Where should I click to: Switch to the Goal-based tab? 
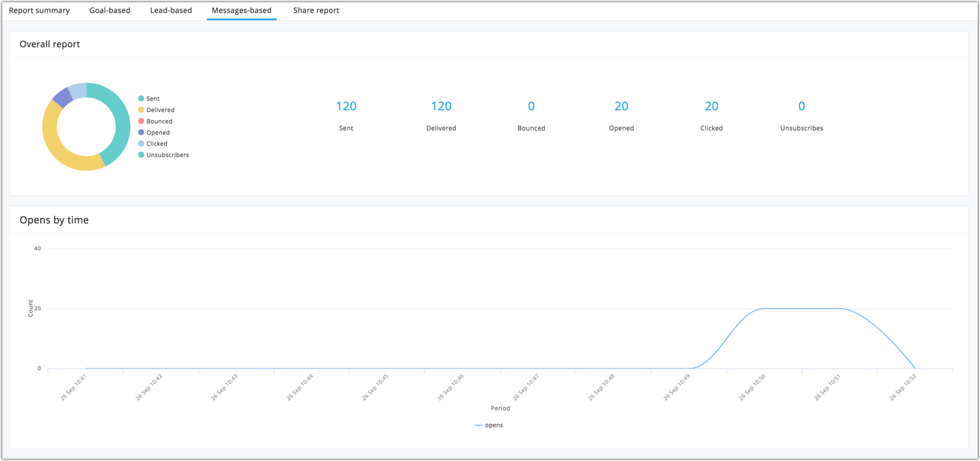[110, 10]
